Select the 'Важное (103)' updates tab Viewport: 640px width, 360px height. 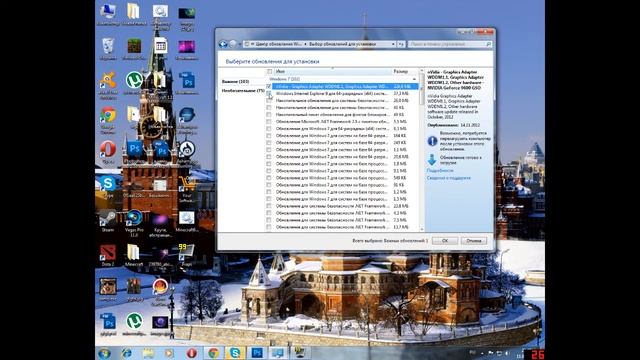236,82
